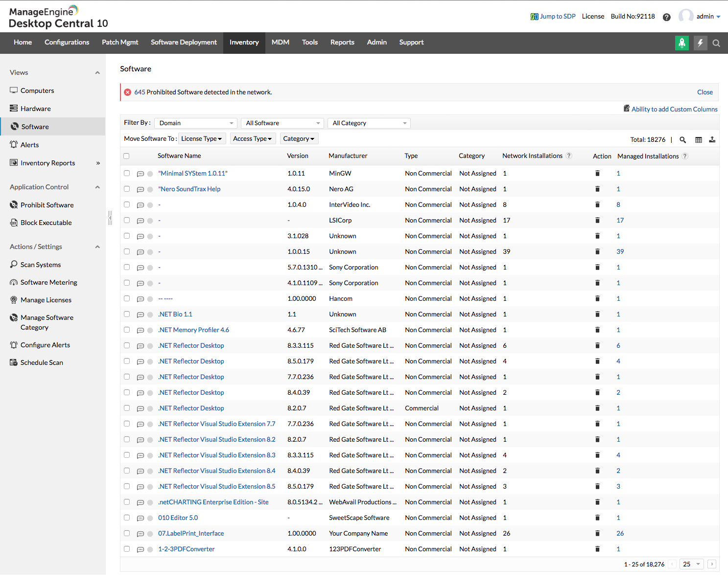The image size is (728, 587).
Task: Open the column chooser grid icon
Action: [x=699, y=140]
